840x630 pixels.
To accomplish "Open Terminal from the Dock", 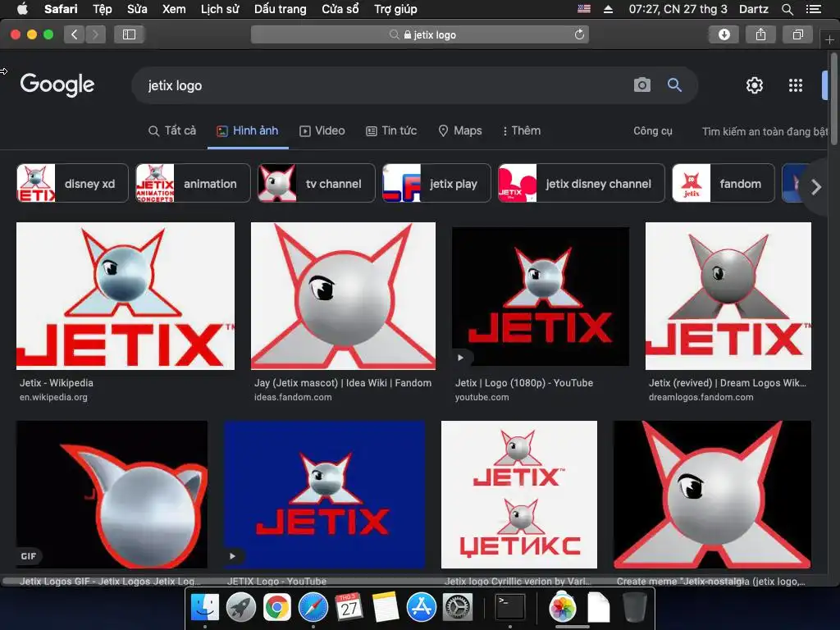I will (x=509, y=607).
